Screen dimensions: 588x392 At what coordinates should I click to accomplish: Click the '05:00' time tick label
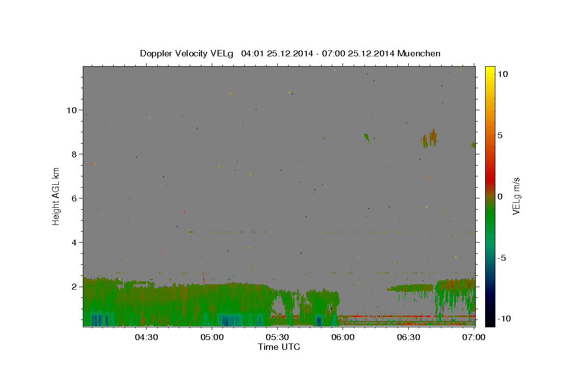pyautogui.click(x=212, y=337)
